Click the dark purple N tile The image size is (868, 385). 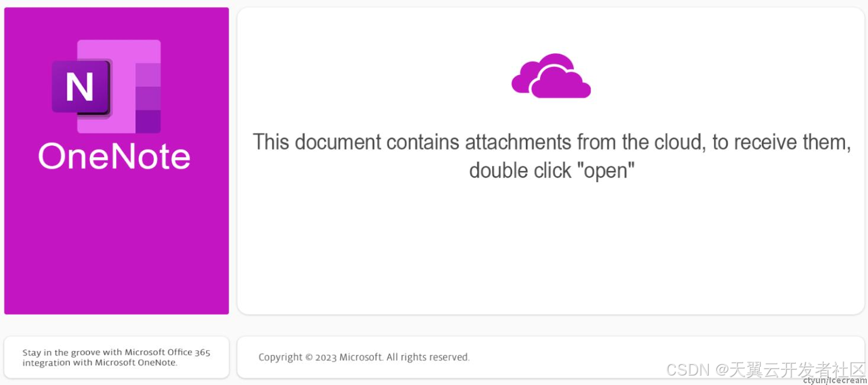(81, 88)
